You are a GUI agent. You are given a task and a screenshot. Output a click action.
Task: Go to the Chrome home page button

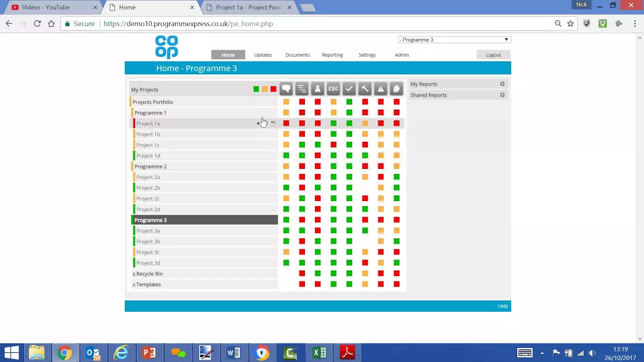pos(51,24)
